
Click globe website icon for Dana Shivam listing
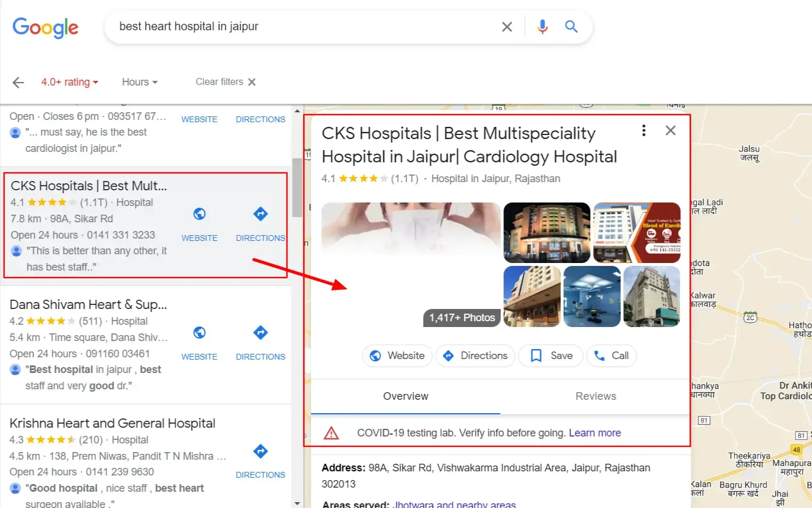coord(200,333)
